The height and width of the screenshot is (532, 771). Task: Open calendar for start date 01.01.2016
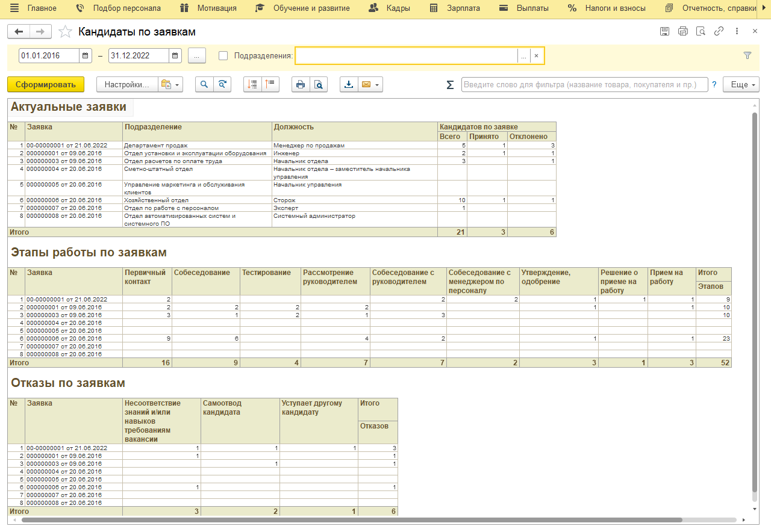[86, 56]
